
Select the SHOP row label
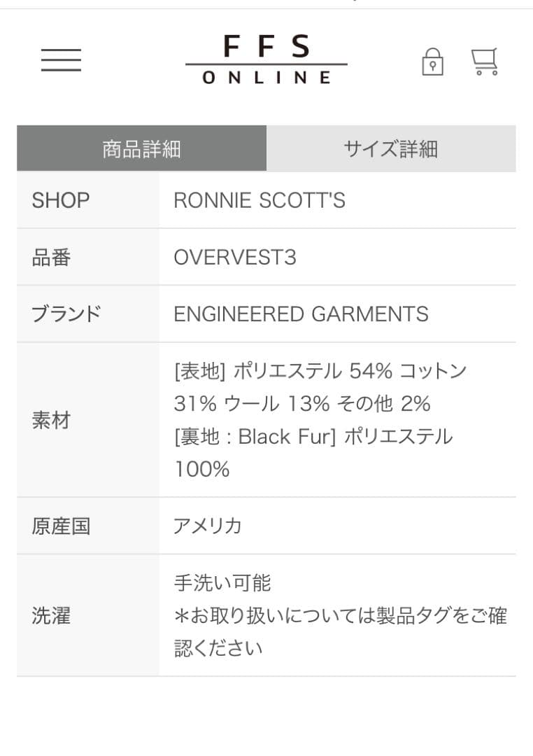pos(61,201)
